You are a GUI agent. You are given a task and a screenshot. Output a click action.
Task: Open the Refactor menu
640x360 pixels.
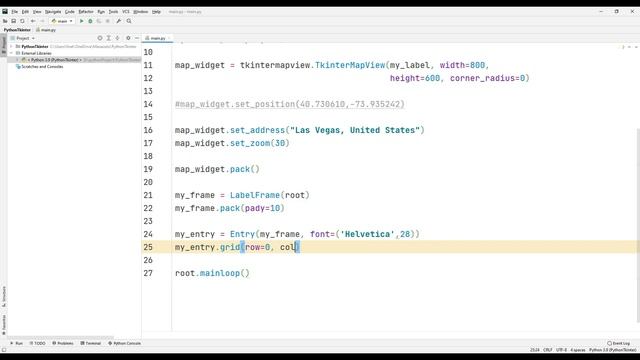86,12
